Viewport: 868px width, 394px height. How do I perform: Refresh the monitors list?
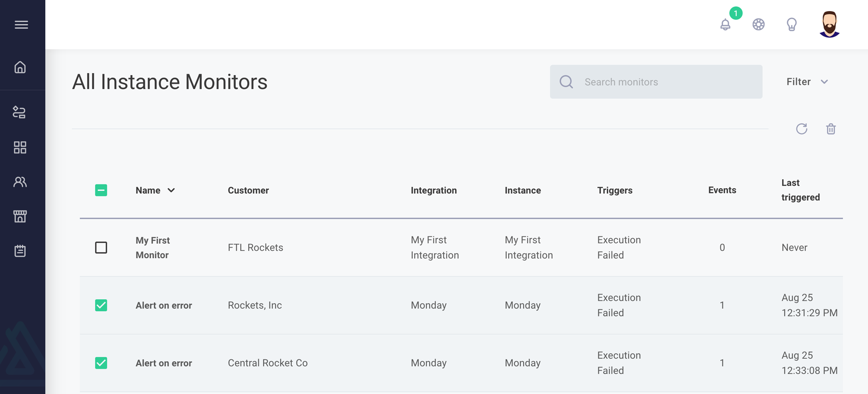coord(801,129)
